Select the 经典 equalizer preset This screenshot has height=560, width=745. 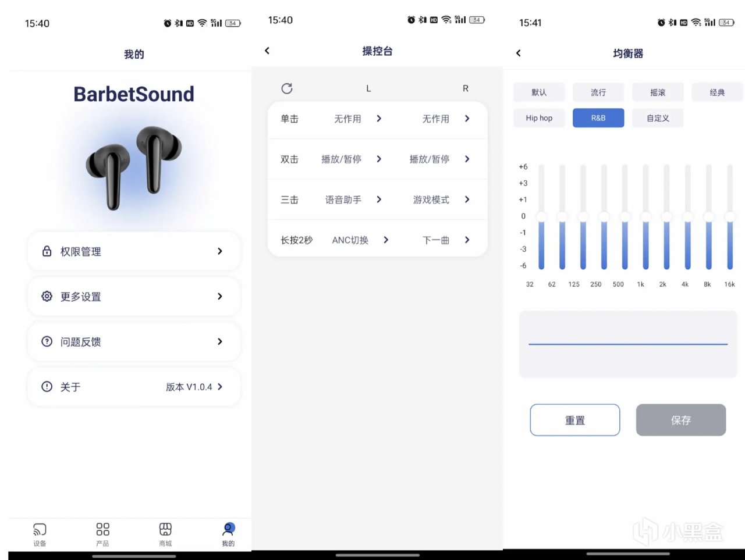pyautogui.click(x=717, y=92)
